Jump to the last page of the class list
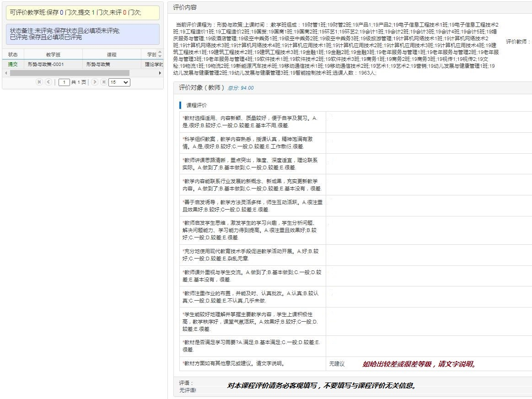Image resolution: width=532 pixels, height=399 pixels. click(104, 82)
